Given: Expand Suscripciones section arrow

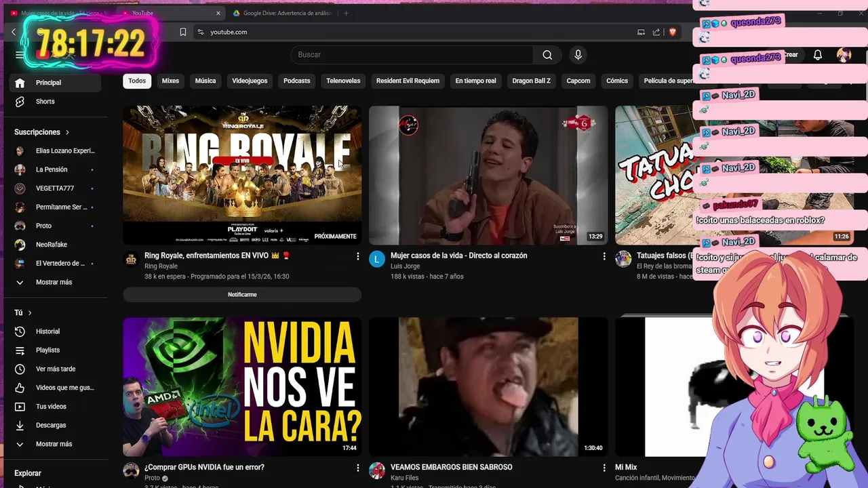Looking at the screenshot, I should pyautogui.click(x=67, y=132).
